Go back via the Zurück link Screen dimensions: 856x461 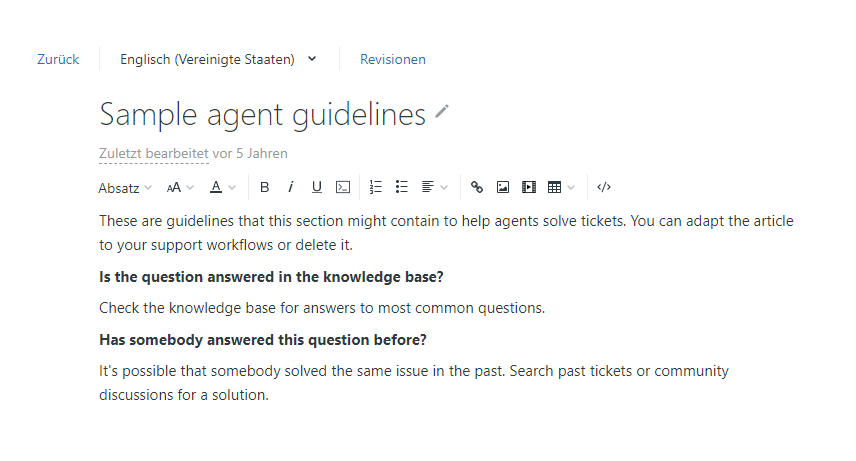point(58,59)
